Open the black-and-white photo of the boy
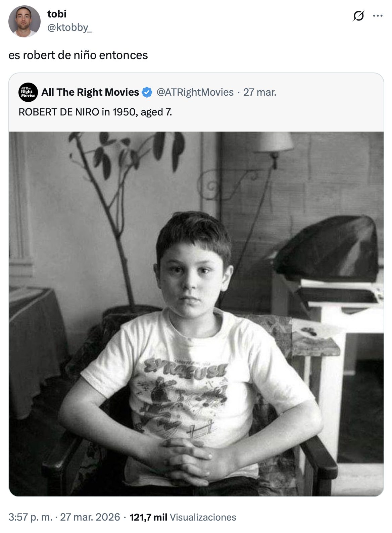392x533 pixels. (196, 314)
